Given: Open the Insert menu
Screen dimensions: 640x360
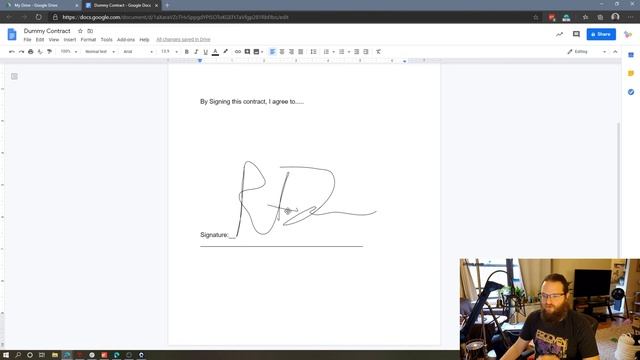Looking at the screenshot, I should click(x=70, y=40).
